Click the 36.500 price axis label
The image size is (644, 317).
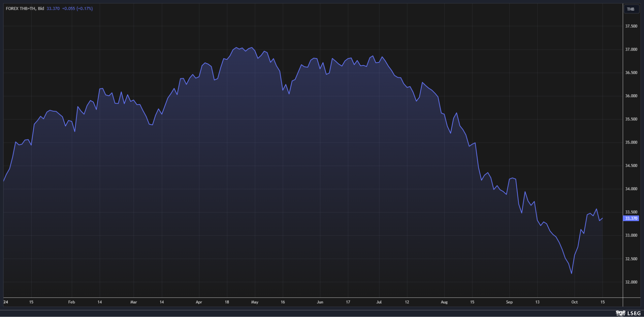coord(631,72)
